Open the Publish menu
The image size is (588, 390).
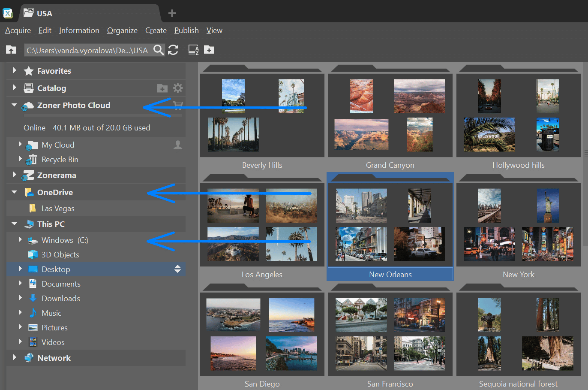coord(186,30)
